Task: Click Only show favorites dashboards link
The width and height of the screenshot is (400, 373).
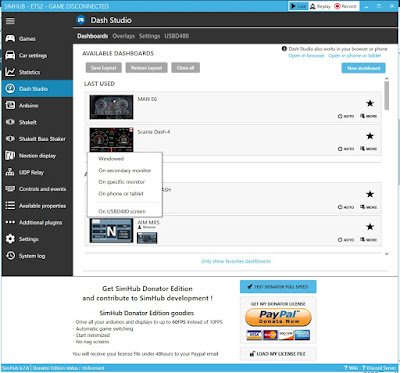Action: [236, 261]
